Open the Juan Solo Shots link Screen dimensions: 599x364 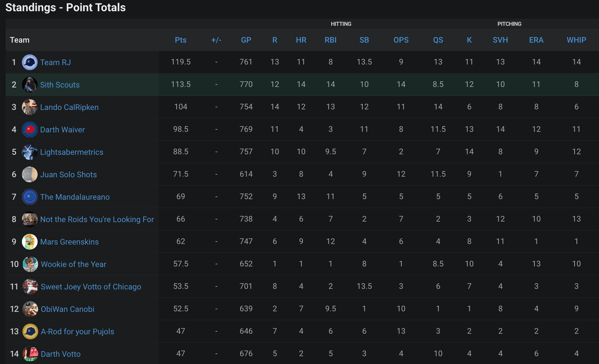[x=68, y=174]
